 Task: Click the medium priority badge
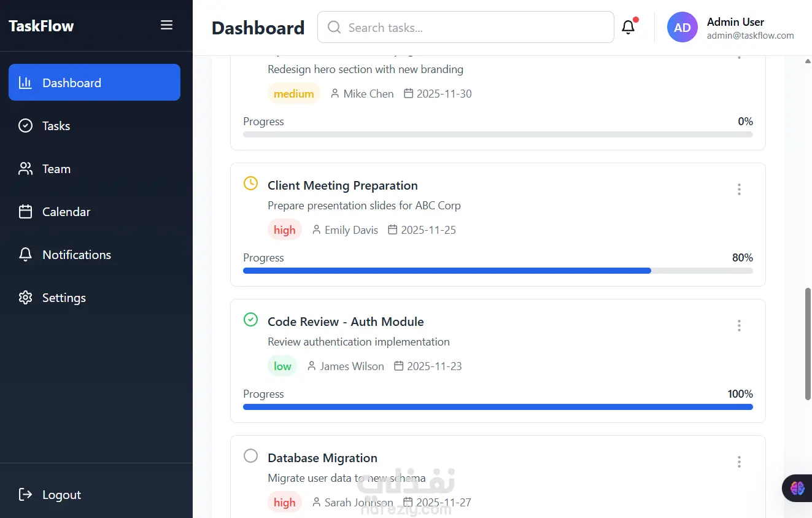tap(294, 94)
